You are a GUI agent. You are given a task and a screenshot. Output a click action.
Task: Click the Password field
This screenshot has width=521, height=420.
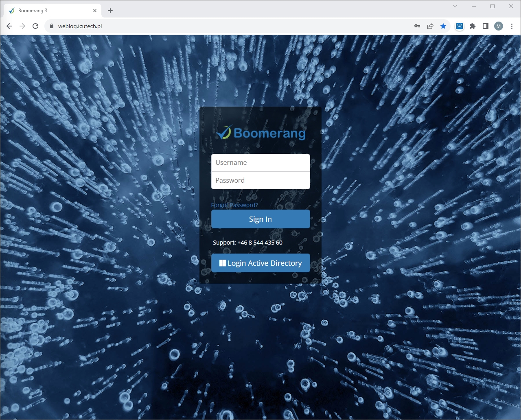[260, 180]
